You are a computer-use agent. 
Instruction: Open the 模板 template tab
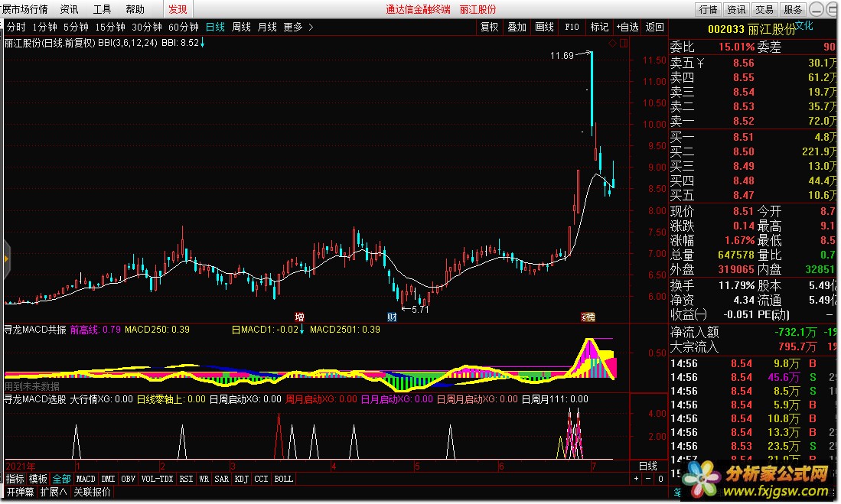tap(38, 479)
